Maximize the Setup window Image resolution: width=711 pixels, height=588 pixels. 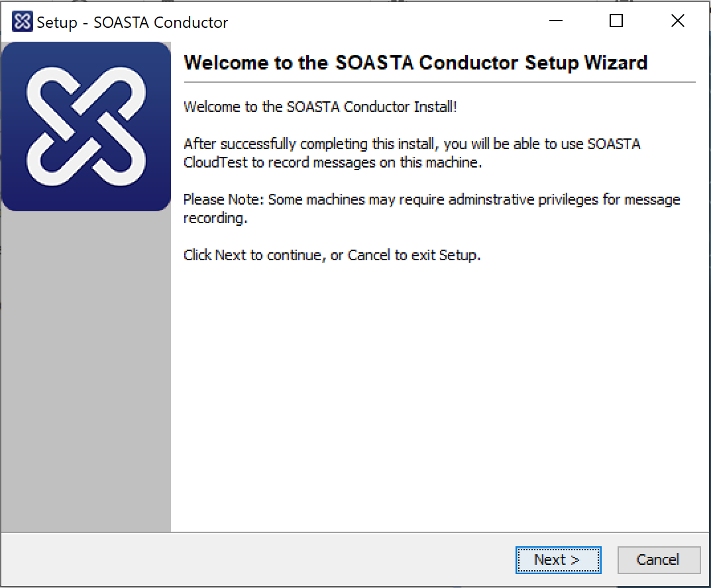[x=616, y=22]
